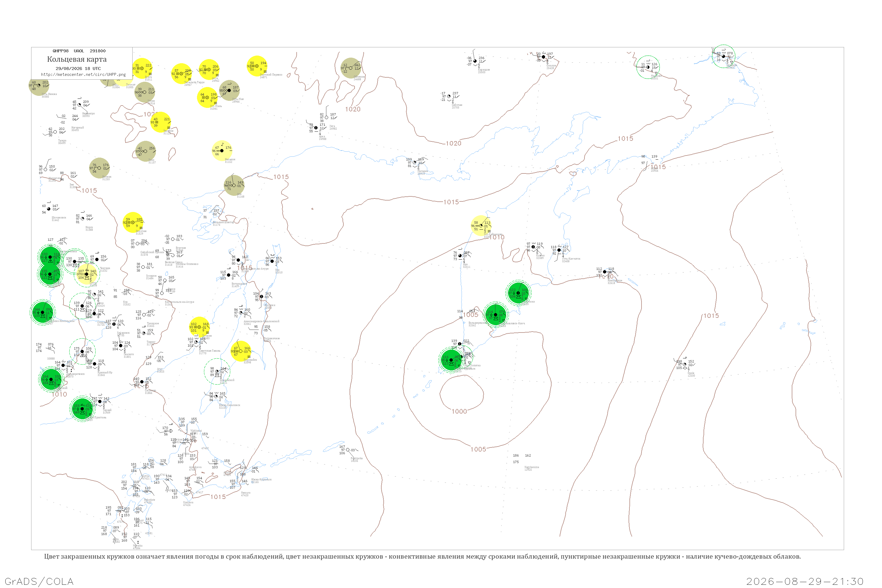Open the meteocenter.net UHPP.png link
Screen dimensions: 882x588
(x=83, y=74)
